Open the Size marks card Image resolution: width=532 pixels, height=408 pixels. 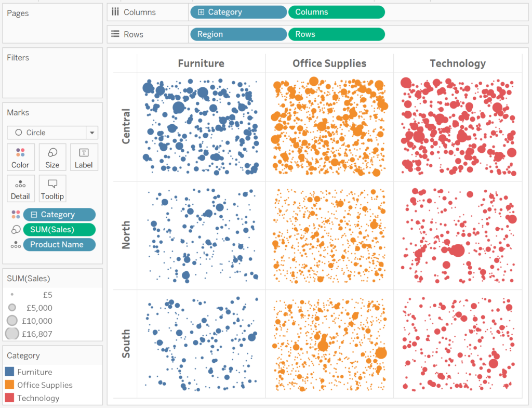tap(52, 157)
